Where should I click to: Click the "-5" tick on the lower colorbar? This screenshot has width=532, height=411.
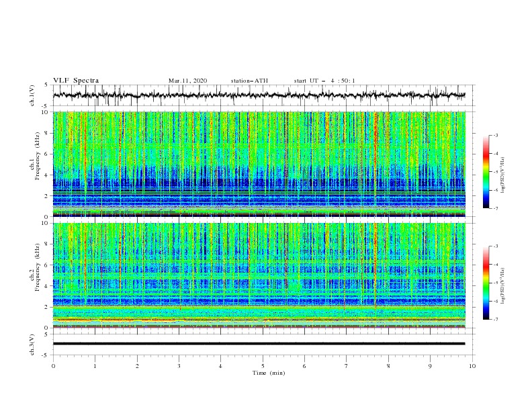tap(495, 283)
